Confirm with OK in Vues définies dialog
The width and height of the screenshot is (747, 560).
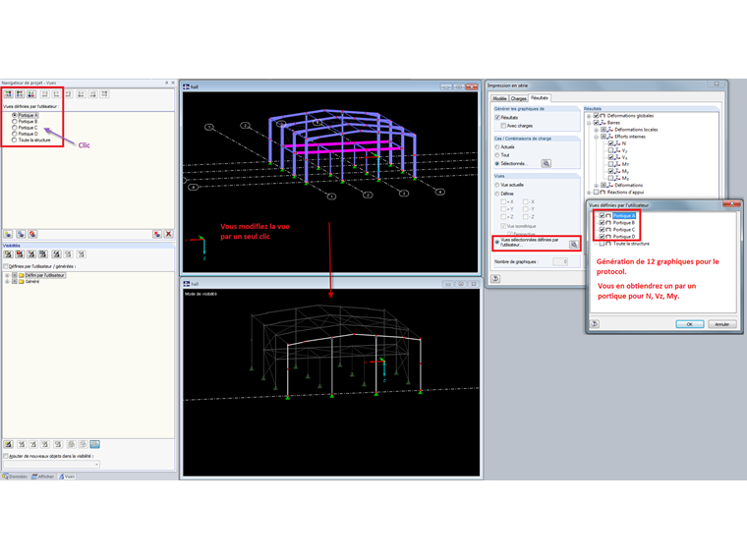tap(689, 324)
